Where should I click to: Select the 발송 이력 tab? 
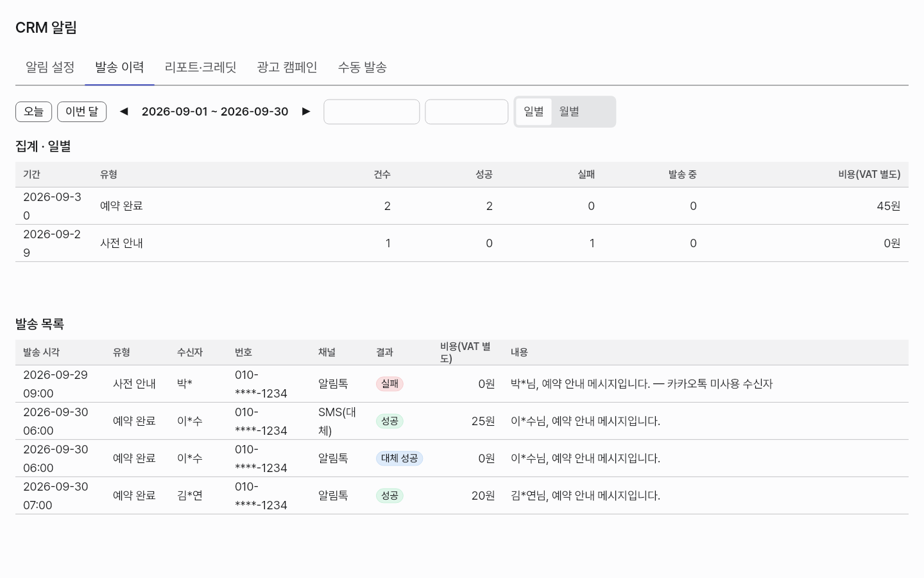[x=119, y=67]
